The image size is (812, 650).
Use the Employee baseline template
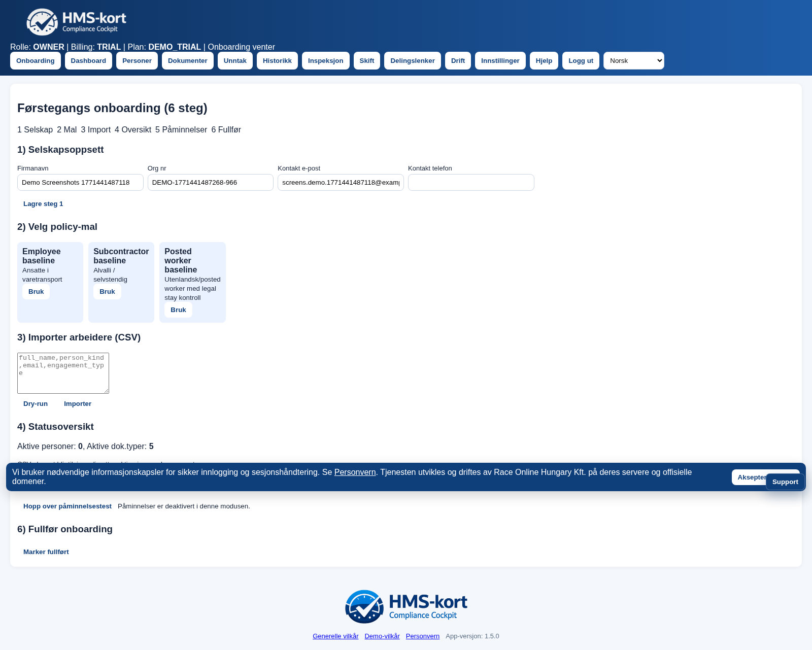36,291
